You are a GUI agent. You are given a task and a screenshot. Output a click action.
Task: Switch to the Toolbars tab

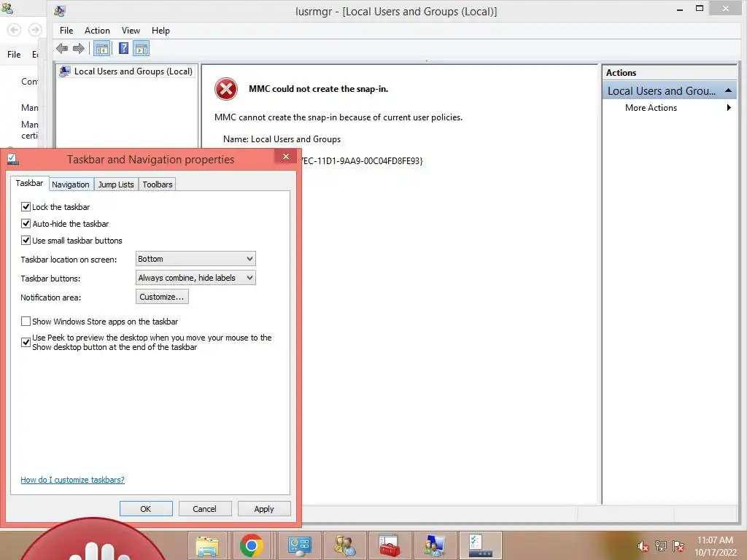(x=158, y=184)
